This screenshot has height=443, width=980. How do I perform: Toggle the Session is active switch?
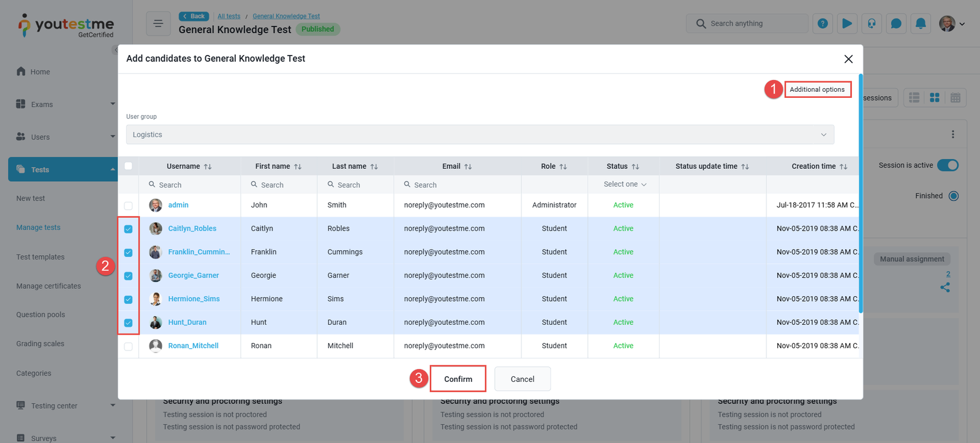coord(948,165)
